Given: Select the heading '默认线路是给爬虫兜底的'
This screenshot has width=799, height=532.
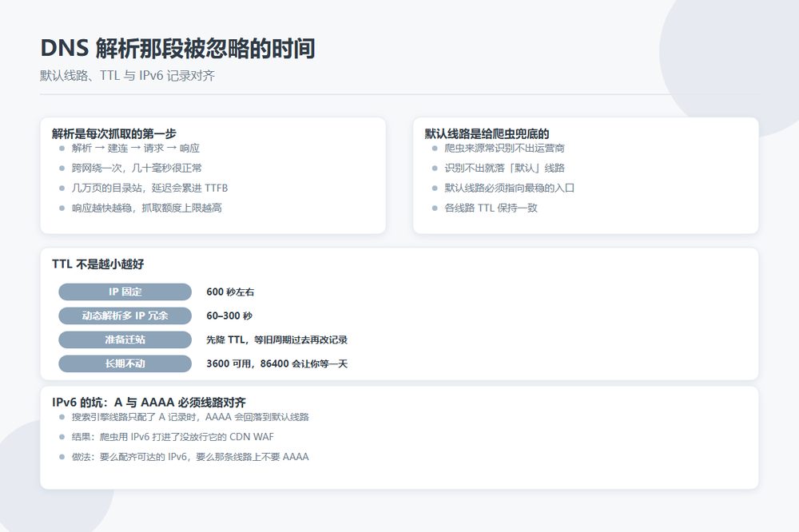Looking at the screenshot, I should pyautogui.click(x=487, y=133).
